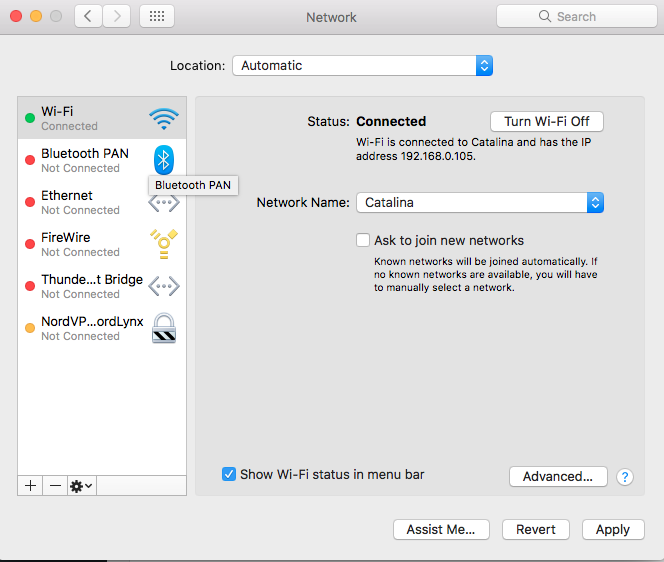Click the Thunderbolt Bridge icon
Viewport: 664px width, 562px height.
pyautogui.click(x=163, y=287)
